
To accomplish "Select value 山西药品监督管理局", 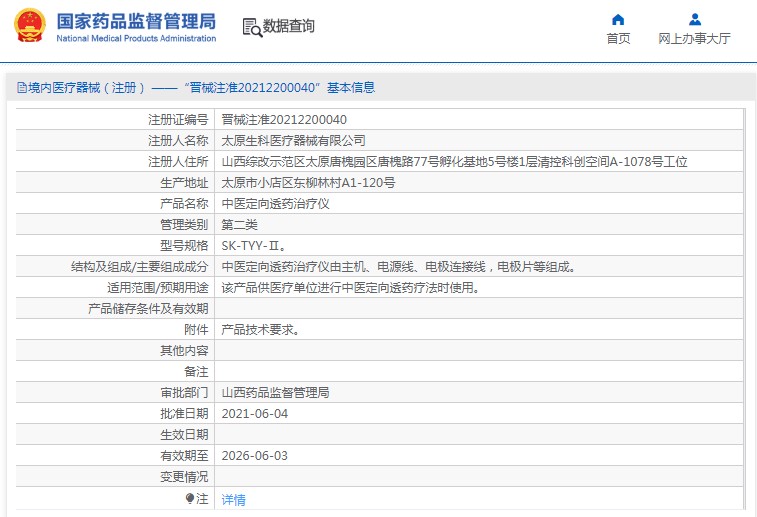I will click(275, 392).
